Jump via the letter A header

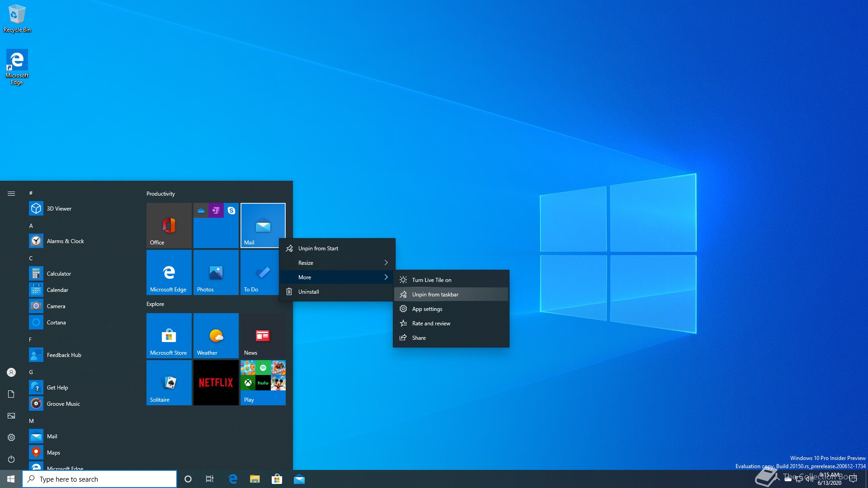(31, 225)
